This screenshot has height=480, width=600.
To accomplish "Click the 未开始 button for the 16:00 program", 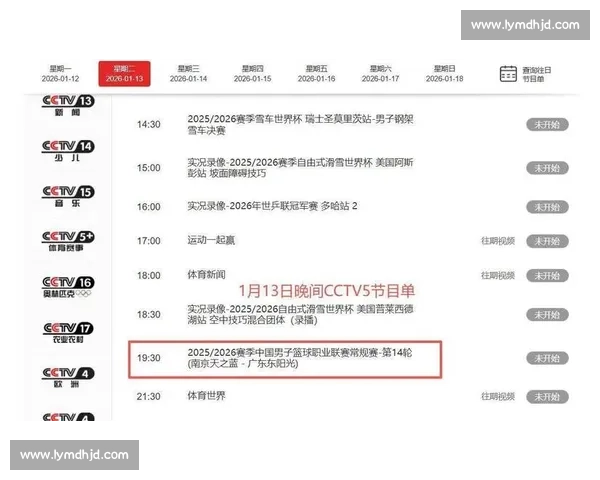I will tap(547, 207).
